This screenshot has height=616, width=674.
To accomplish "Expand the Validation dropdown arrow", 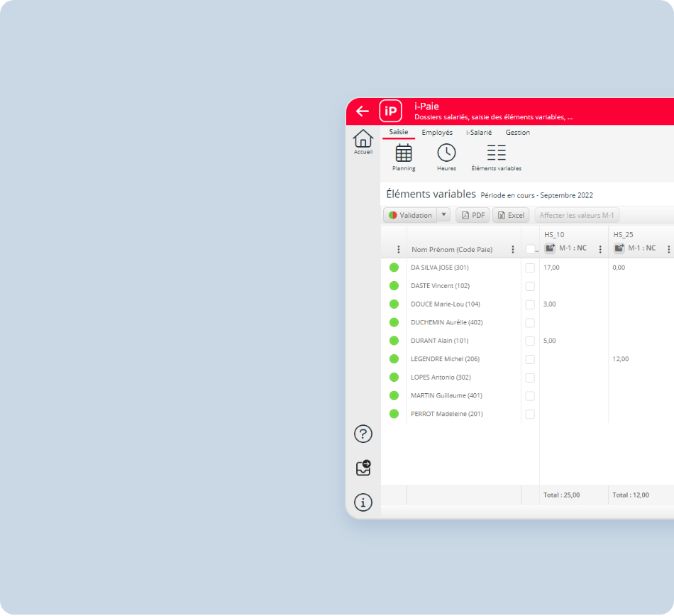I will 443,215.
